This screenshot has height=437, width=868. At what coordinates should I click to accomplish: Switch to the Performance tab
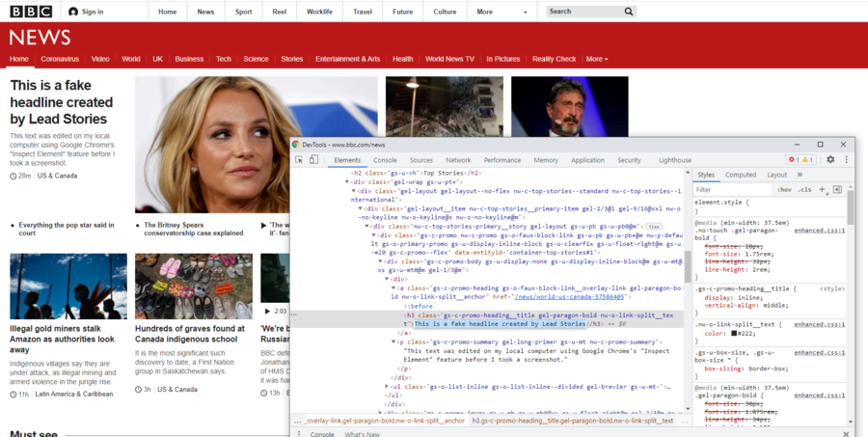pyautogui.click(x=502, y=160)
